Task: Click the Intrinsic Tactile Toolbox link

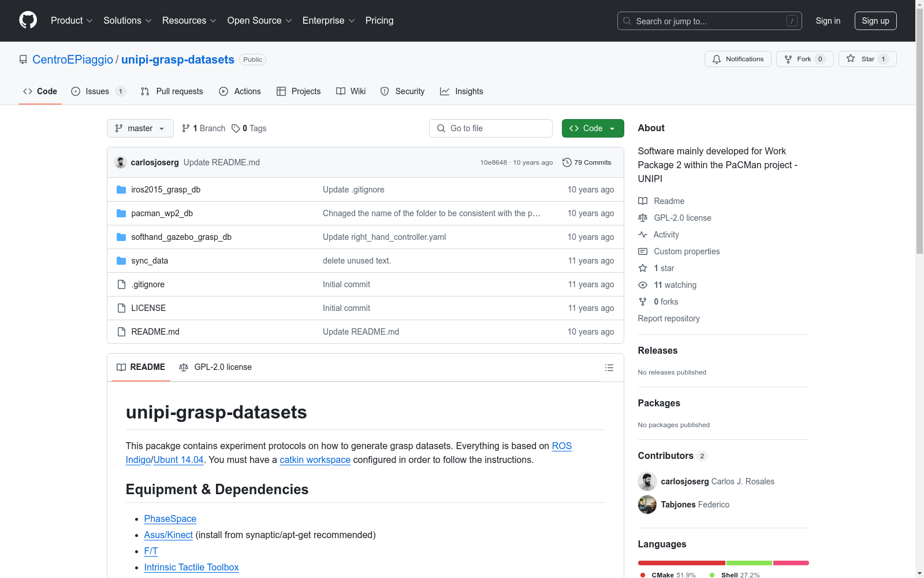Action: point(191,568)
